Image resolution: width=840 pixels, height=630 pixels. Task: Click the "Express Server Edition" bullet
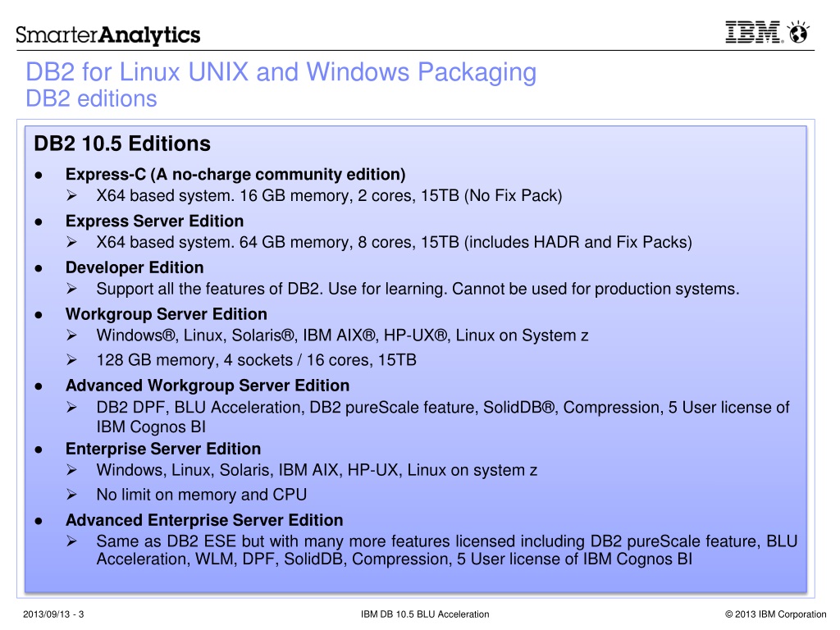[x=154, y=221]
